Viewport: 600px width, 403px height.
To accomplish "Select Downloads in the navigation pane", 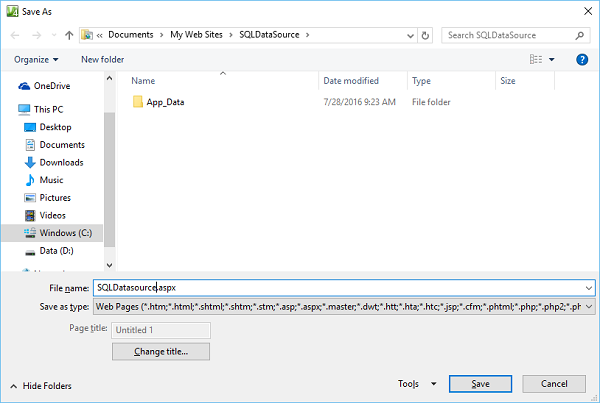I will coord(61,162).
